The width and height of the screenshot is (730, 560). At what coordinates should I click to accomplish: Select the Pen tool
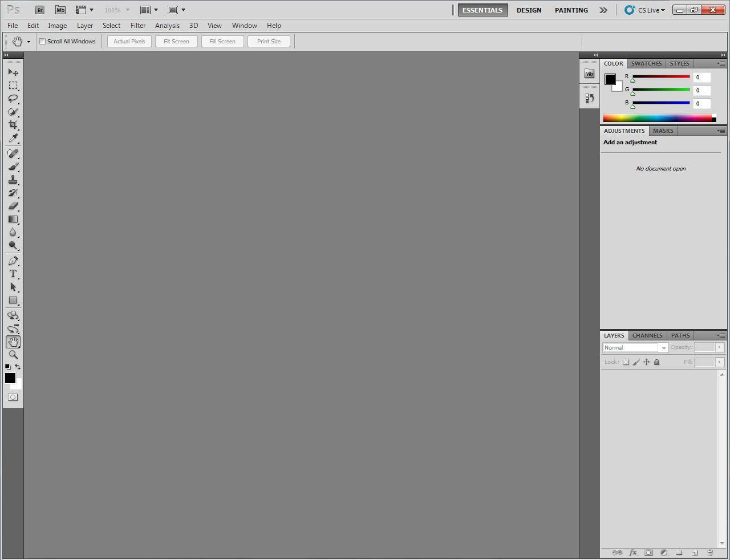(x=13, y=261)
